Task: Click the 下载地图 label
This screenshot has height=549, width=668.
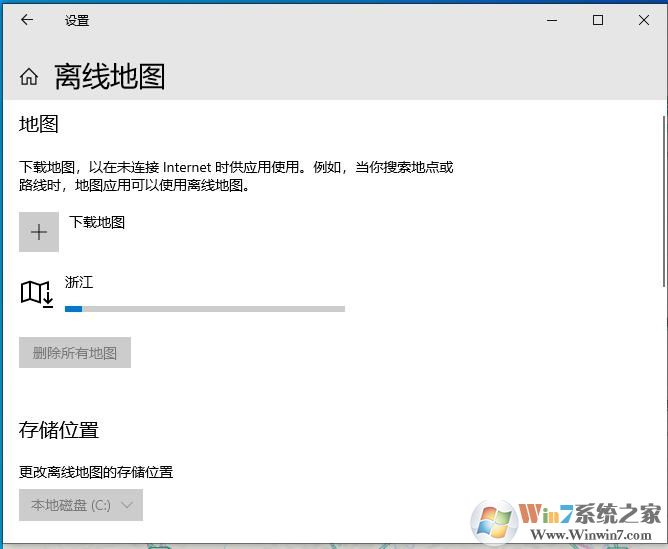Action: coord(97,222)
